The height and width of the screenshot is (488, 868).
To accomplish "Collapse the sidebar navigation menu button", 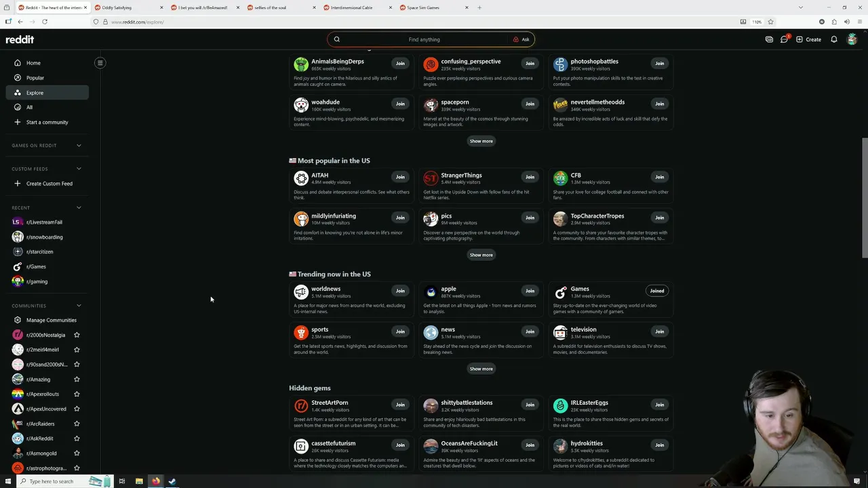I will click(x=100, y=63).
